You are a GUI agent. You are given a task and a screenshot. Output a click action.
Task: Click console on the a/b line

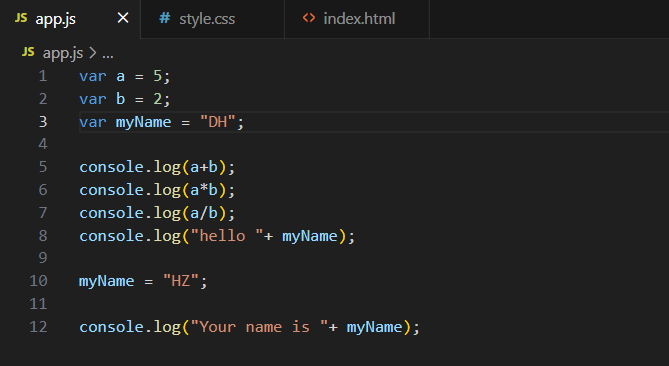point(111,213)
